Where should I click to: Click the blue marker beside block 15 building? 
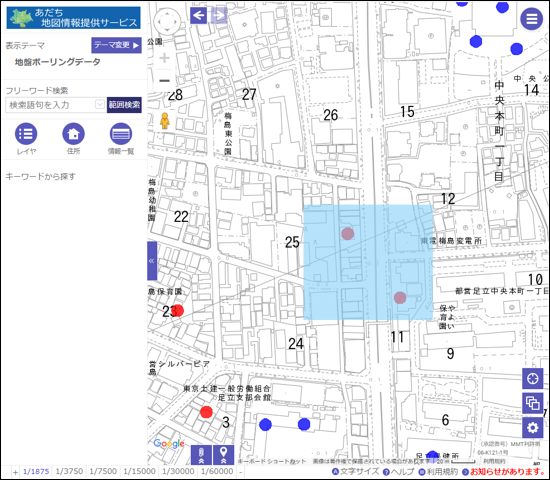(x=476, y=41)
